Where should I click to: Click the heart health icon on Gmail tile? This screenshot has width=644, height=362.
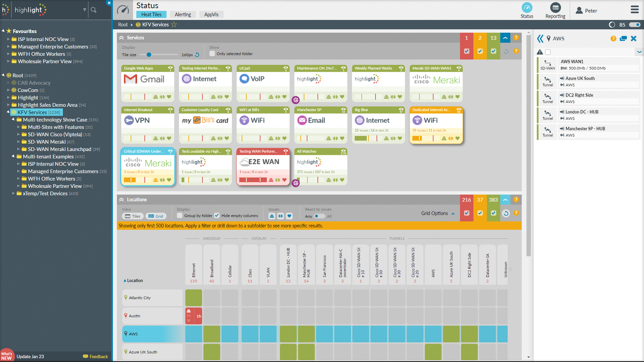point(170,97)
